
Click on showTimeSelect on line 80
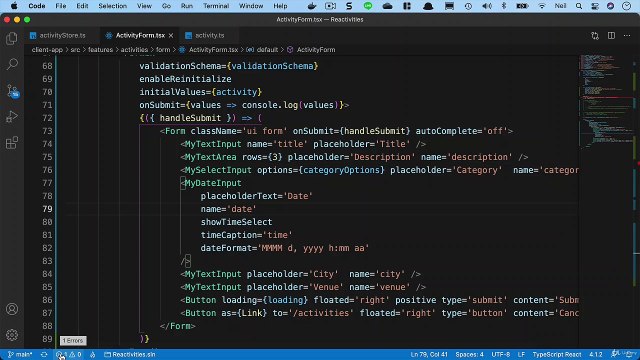[x=236, y=222]
